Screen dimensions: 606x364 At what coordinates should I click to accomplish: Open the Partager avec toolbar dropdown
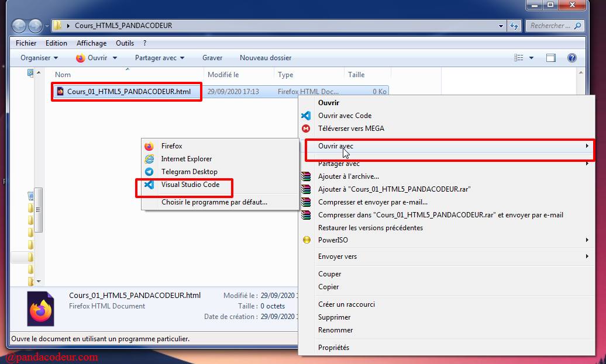click(x=160, y=58)
